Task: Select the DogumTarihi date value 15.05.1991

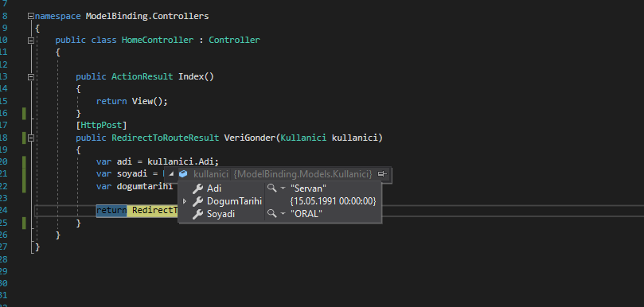Action: [x=333, y=201]
